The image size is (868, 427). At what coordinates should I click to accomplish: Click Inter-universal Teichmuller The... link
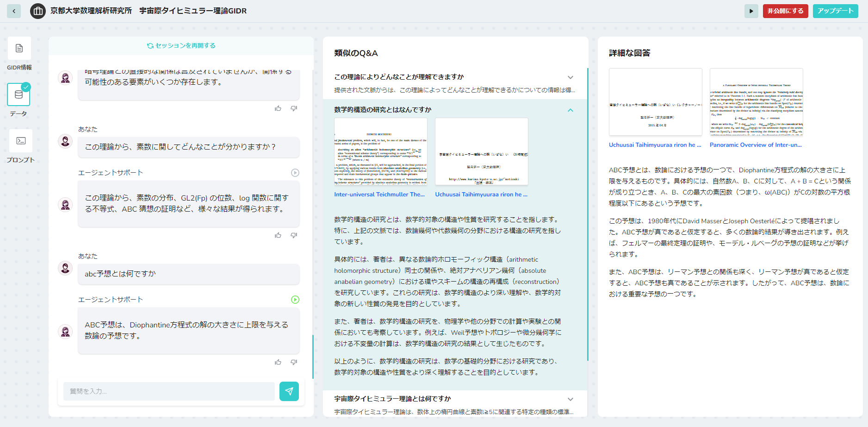(x=379, y=195)
